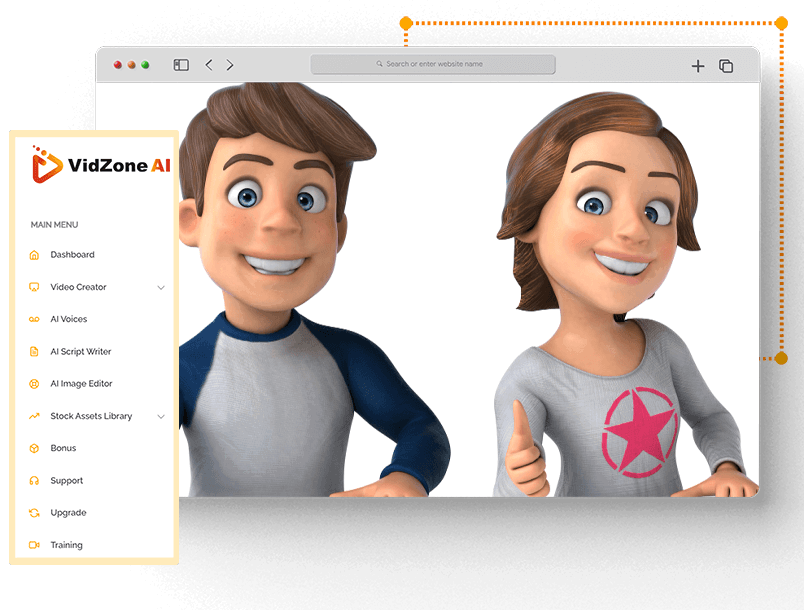Click the green maximize window dot
This screenshot has width=804, height=610.
145,65
